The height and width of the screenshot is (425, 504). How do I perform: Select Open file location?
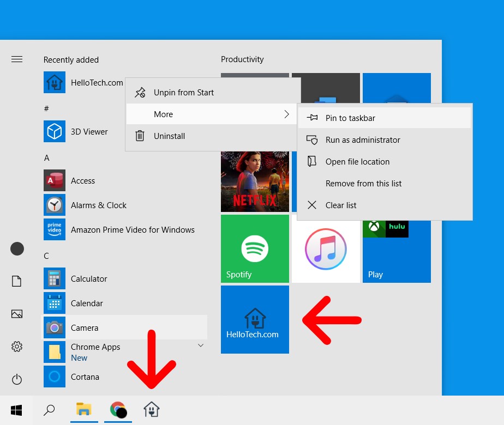click(385, 161)
